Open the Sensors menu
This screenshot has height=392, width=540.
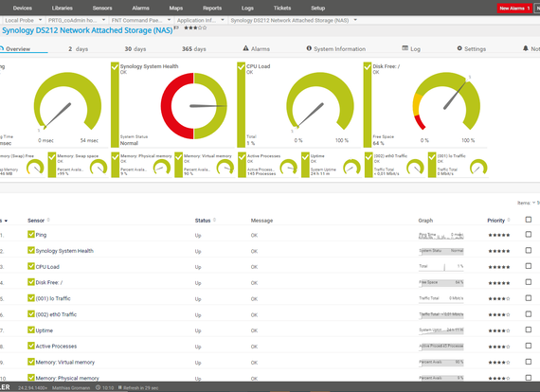pyautogui.click(x=102, y=8)
